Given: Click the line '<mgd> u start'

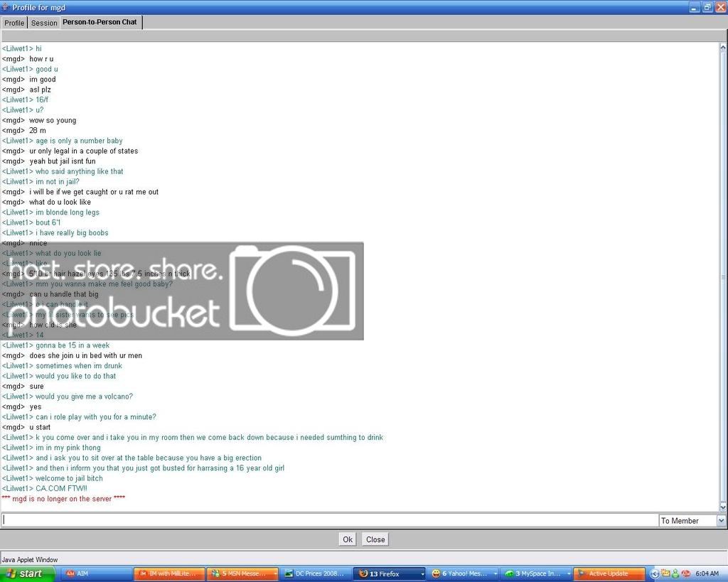Looking at the screenshot, I should click(x=26, y=427).
